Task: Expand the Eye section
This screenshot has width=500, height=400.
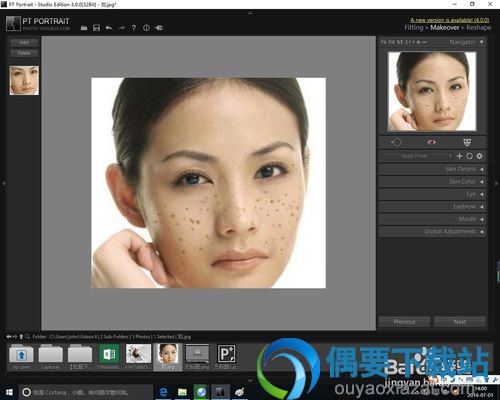Action: tap(432, 194)
